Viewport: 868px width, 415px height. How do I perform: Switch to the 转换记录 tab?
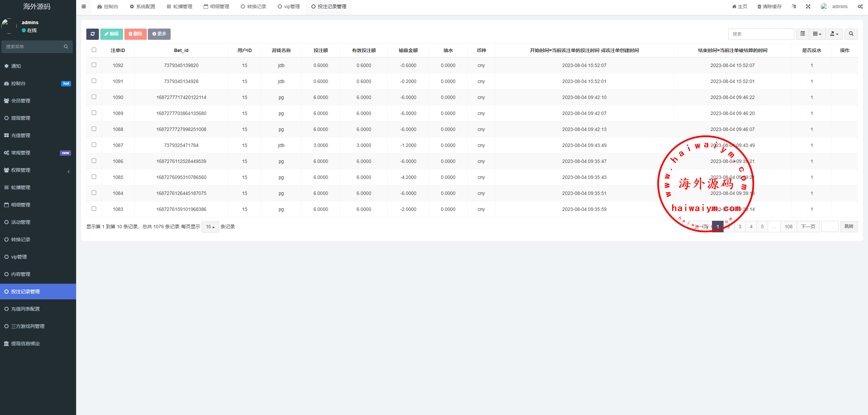254,6
